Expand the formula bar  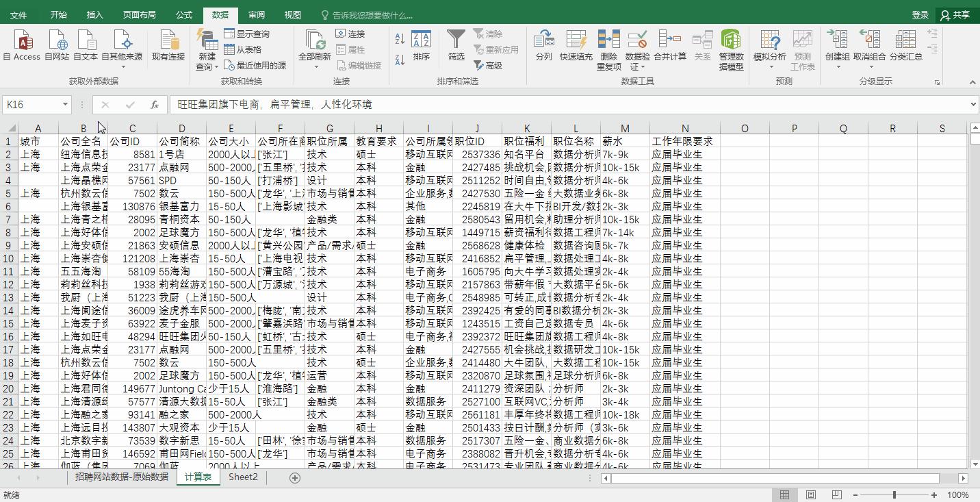[973, 105]
